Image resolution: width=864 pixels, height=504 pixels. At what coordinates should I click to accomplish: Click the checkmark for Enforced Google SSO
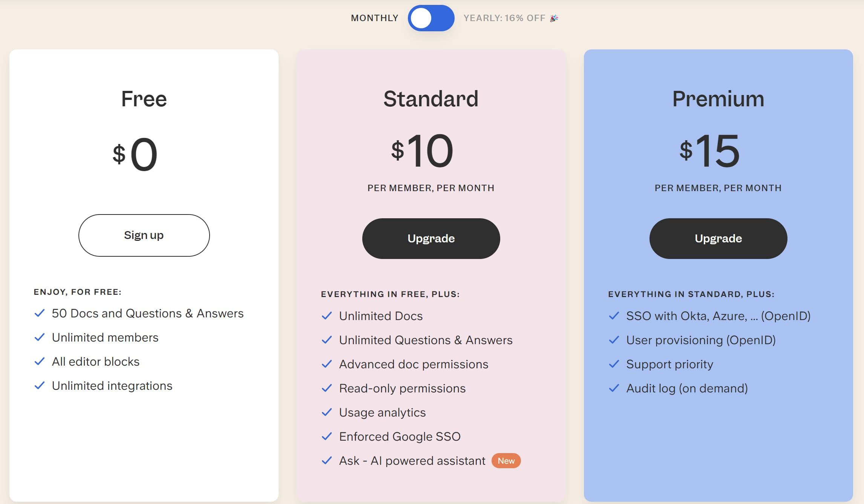[326, 437]
